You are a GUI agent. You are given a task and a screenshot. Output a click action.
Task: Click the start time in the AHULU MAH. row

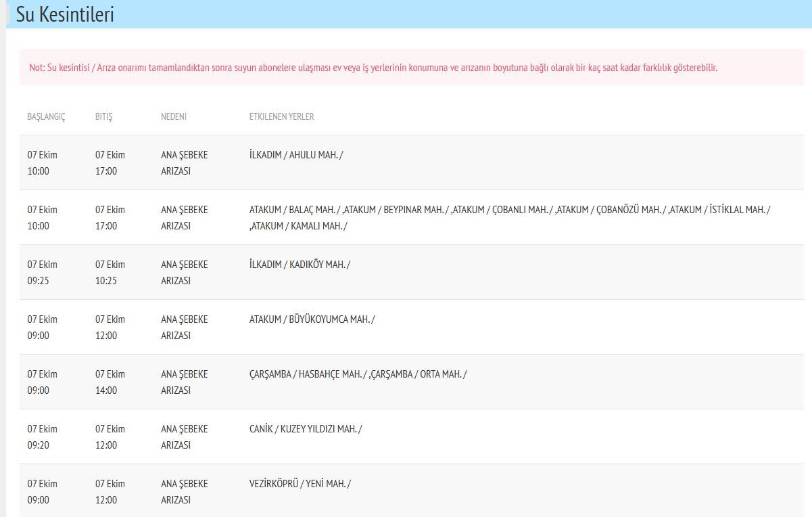click(42, 163)
